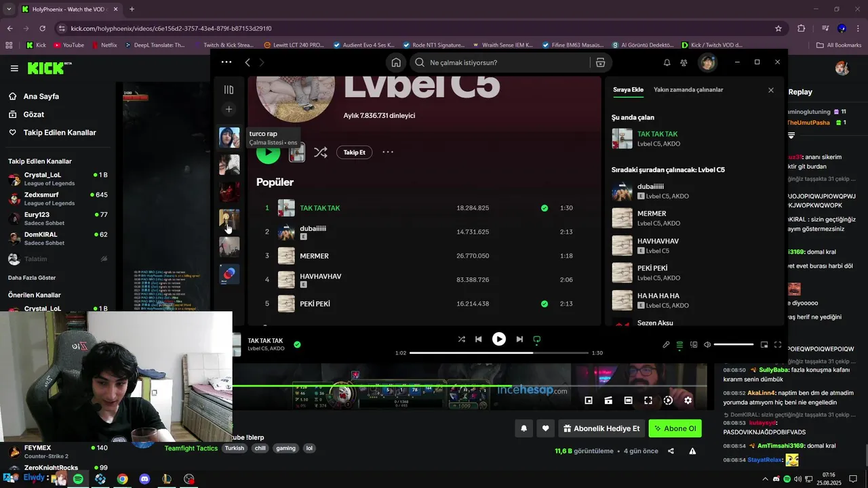
Task: Toggle saved checkmark for TAK TAK TAK row
Action: click(545, 208)
